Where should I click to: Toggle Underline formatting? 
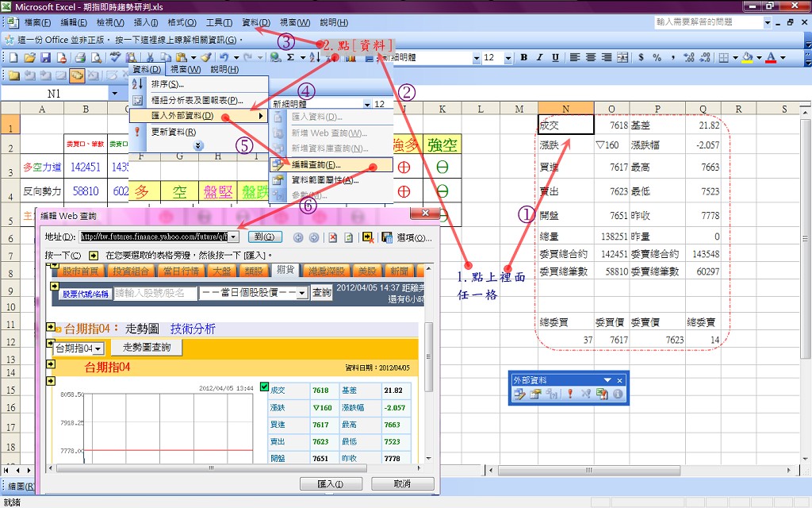tap(555, 57)
